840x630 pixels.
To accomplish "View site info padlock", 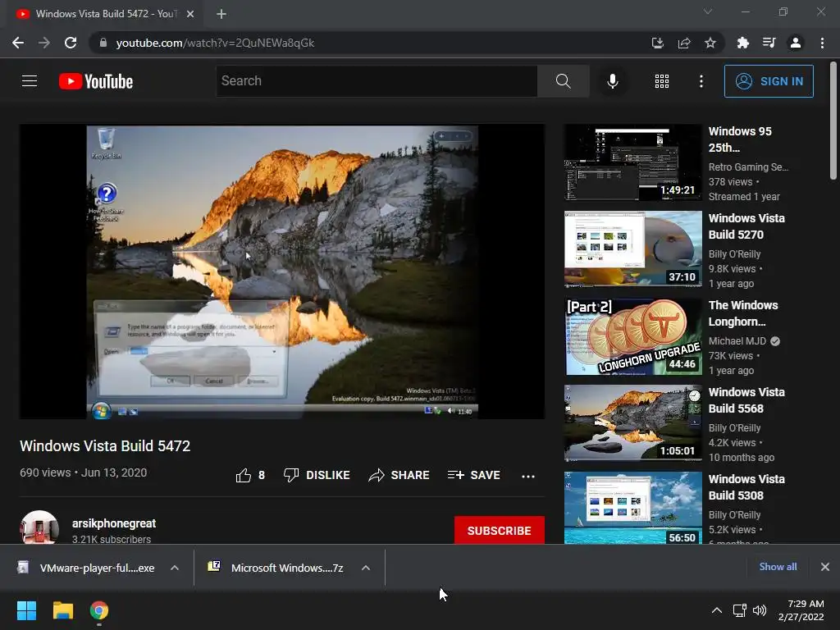I will tap(103, 43).
